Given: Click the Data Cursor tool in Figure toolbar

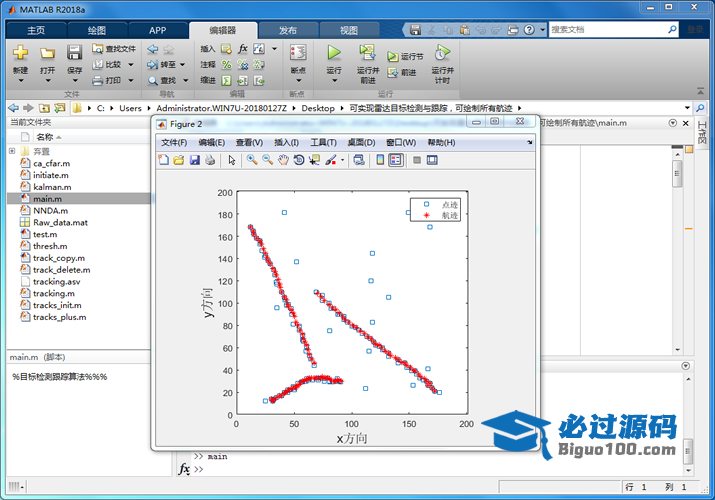Looking at the screenshot, I should pos(314,160).
